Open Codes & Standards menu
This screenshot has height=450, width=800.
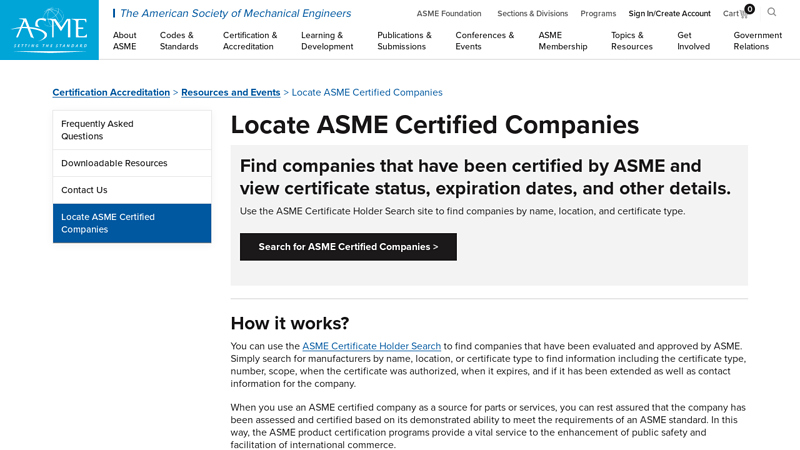pos(179,41)
